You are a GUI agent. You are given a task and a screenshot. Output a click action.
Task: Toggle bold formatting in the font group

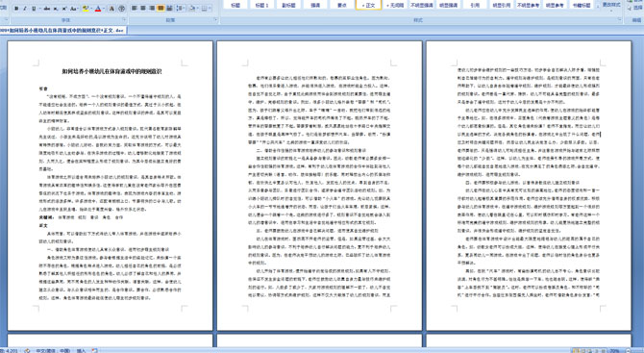(x=16, y=9)
